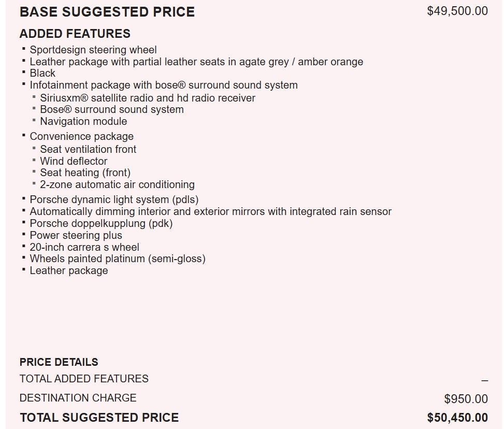Click the $950.00 destination charge amount
Screen dimensions: 504x429
[466, 399]
